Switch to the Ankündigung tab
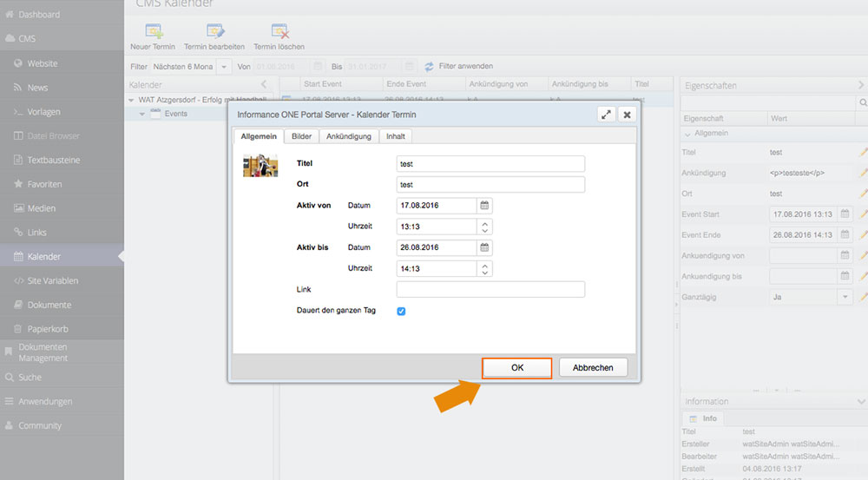 (x=348, y=136)
